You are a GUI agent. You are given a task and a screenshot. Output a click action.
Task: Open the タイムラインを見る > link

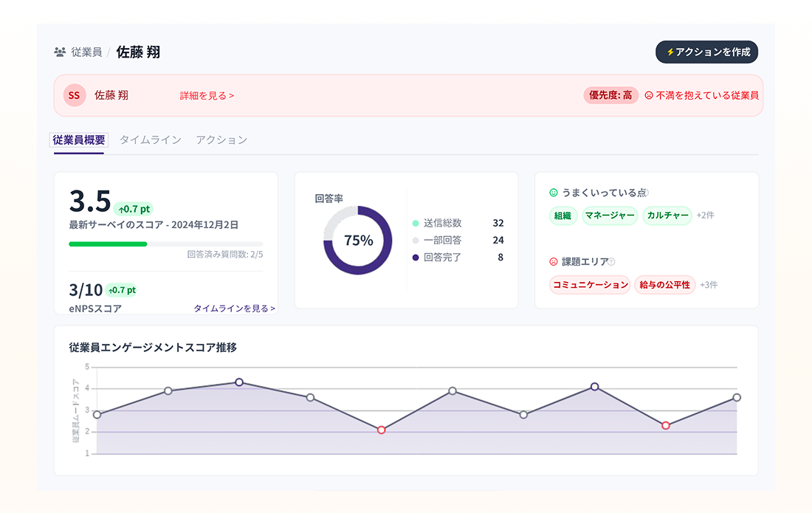tap(234, 308)
